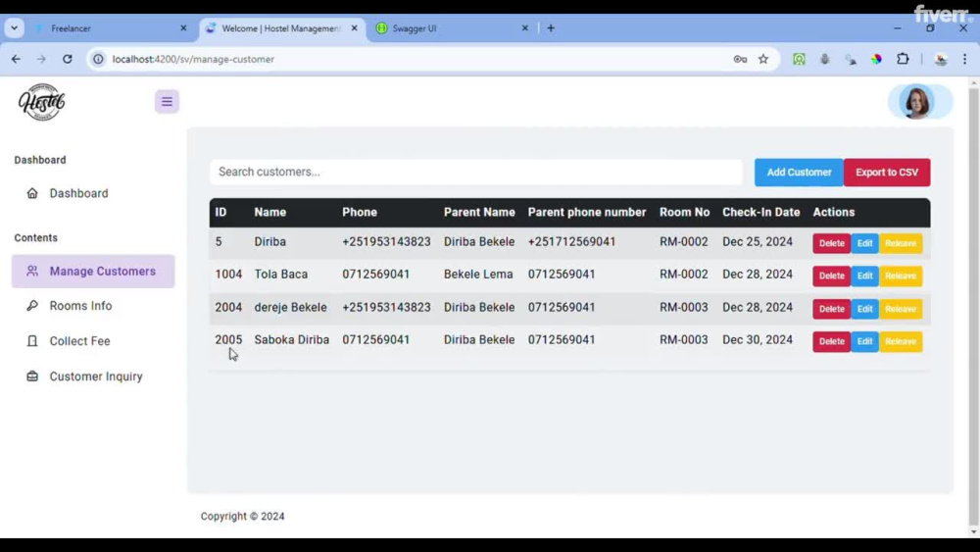Click the Manage Customers people icon
The image size is (980, 552).
click(x=32, y=271)
